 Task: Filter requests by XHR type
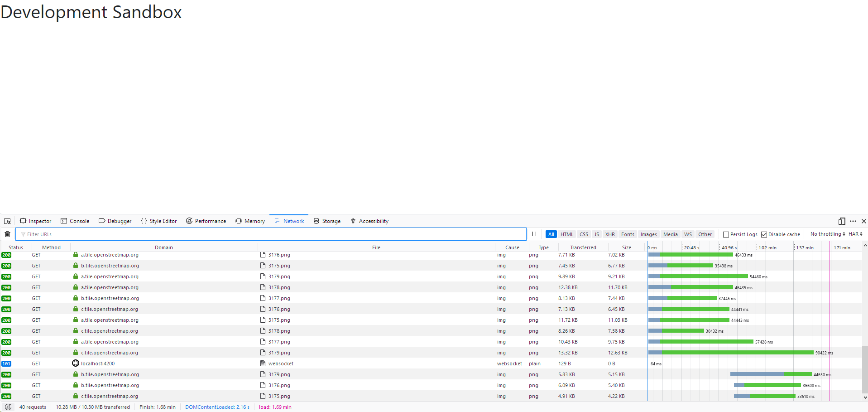610,234
